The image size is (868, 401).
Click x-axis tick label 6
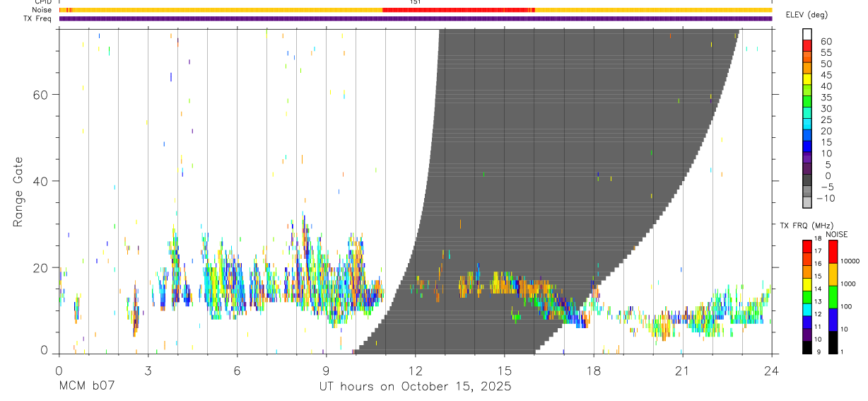[x=237, y=371]
